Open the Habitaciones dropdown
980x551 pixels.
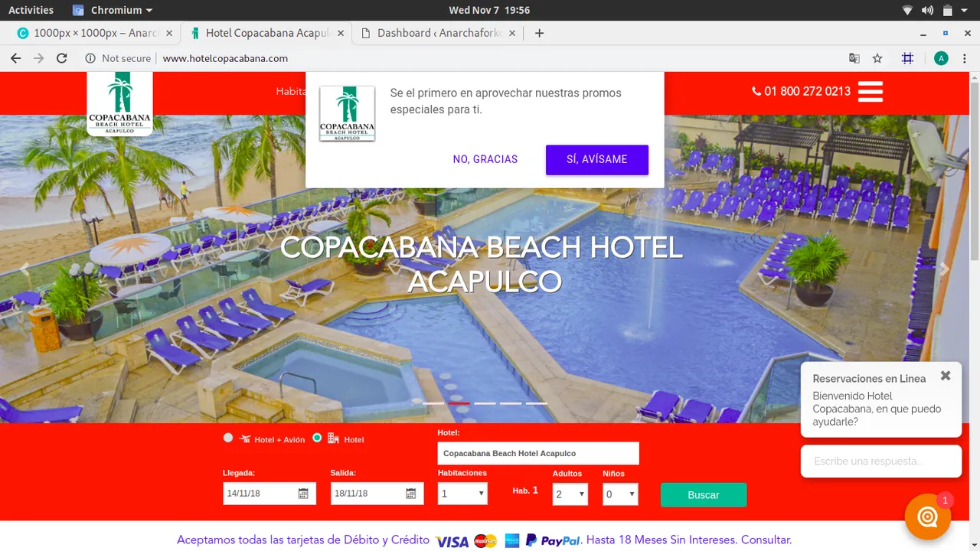[462, 494]
